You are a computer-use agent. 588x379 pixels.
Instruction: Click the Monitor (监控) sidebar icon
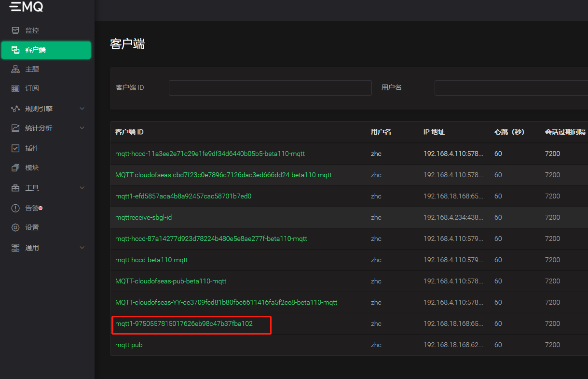tap(15, 30)
